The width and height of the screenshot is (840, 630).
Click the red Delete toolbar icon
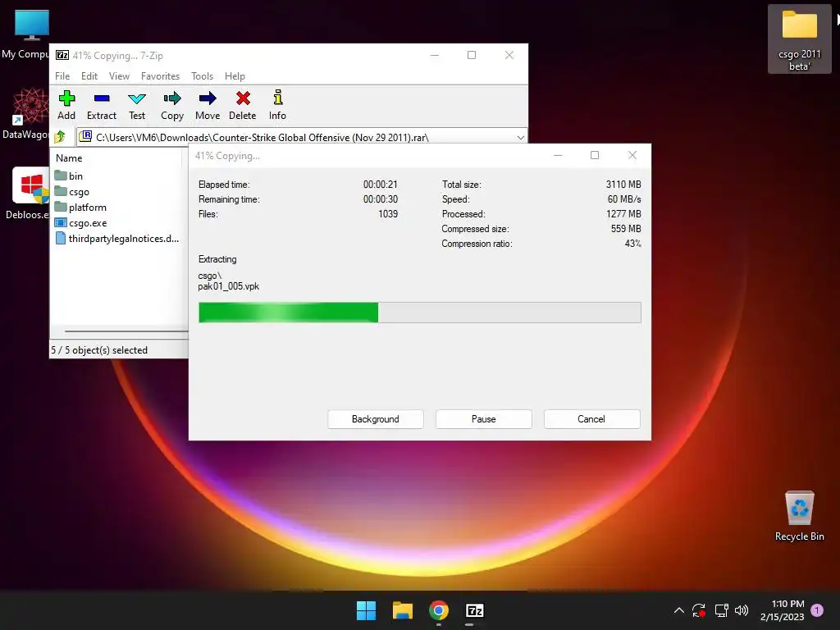pyautogui.click(x=243, y=105)
